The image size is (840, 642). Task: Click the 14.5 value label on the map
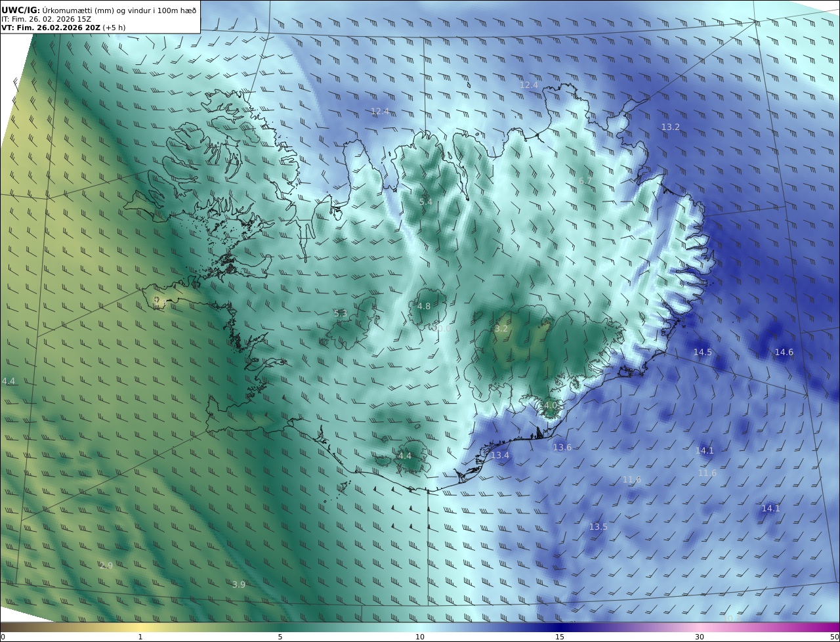coord(702,352)
